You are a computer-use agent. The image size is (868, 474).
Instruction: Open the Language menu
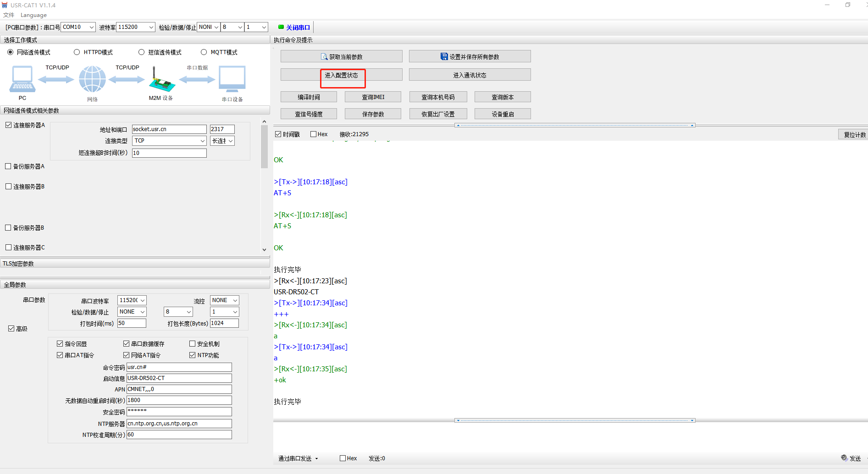point(33,15)
